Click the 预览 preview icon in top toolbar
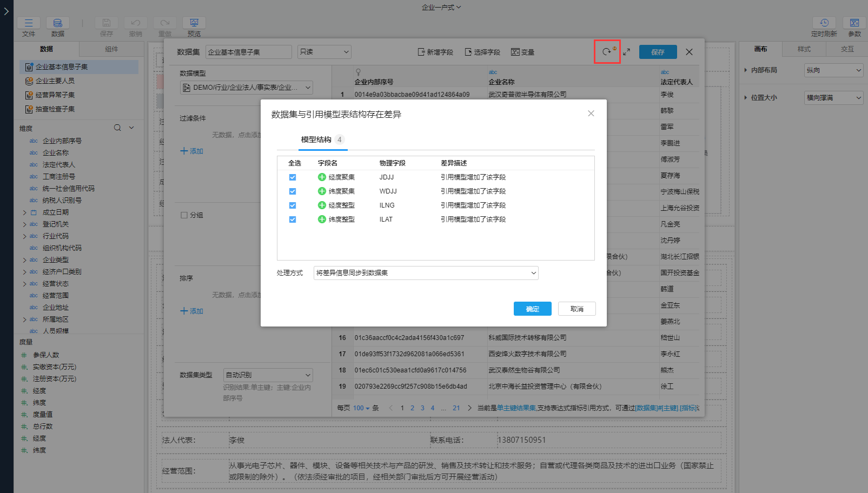This screenshot has height=493, width=868. tap(194, 23)
